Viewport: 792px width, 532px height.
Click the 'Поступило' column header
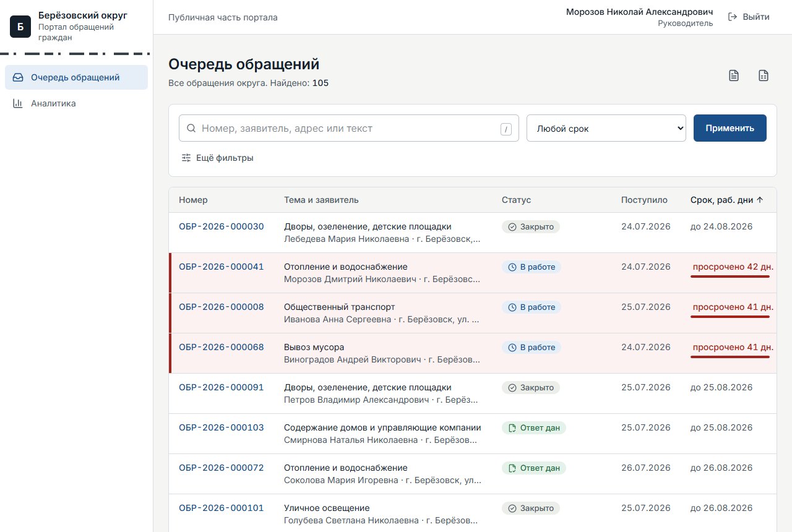(644, 200)
